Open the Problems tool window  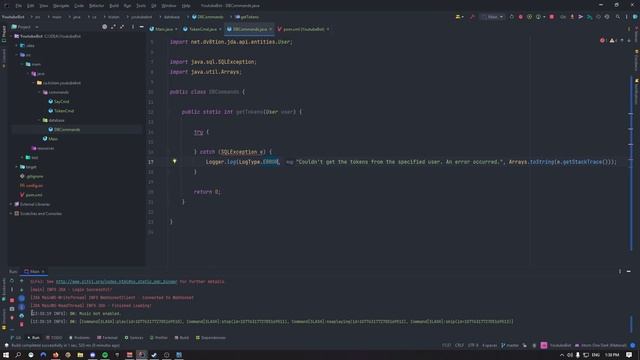79,338
